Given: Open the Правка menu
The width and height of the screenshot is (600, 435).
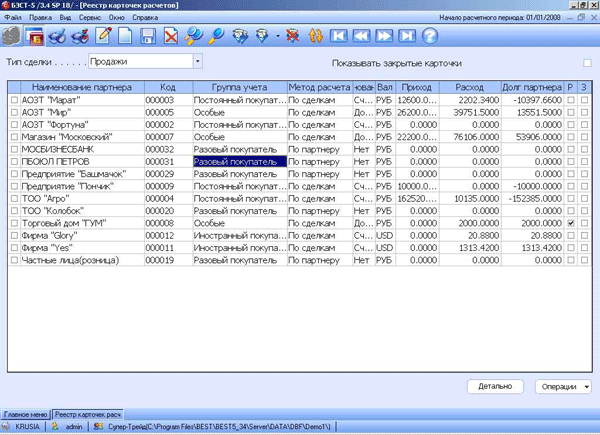Looking at the screenshot, I should pos(40,18).
